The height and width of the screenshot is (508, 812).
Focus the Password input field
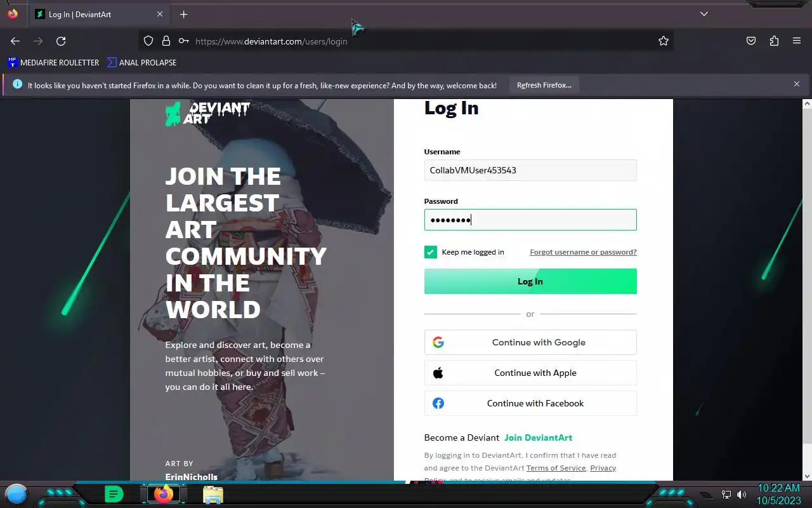point(530,220)
